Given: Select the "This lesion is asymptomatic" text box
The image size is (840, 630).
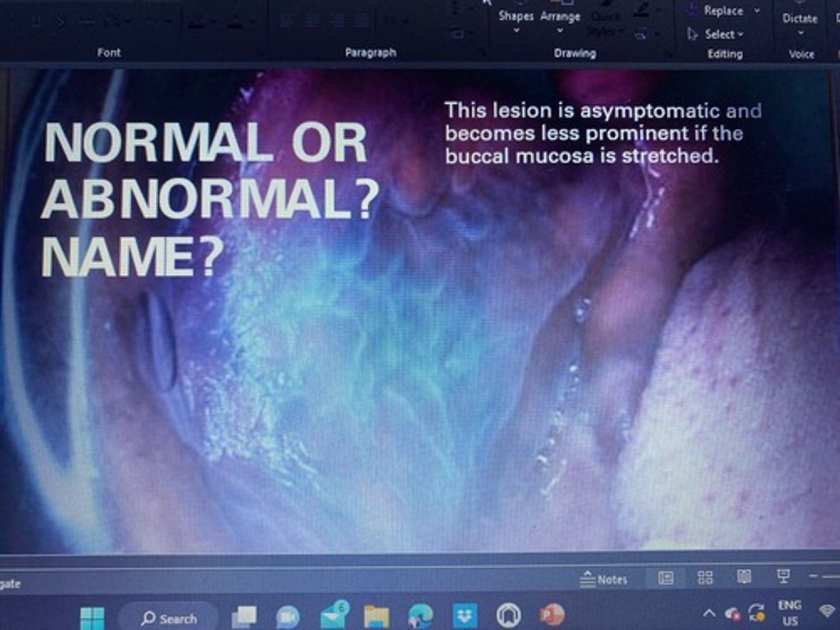Looking at the screenshot, I should tap(603, 133).
